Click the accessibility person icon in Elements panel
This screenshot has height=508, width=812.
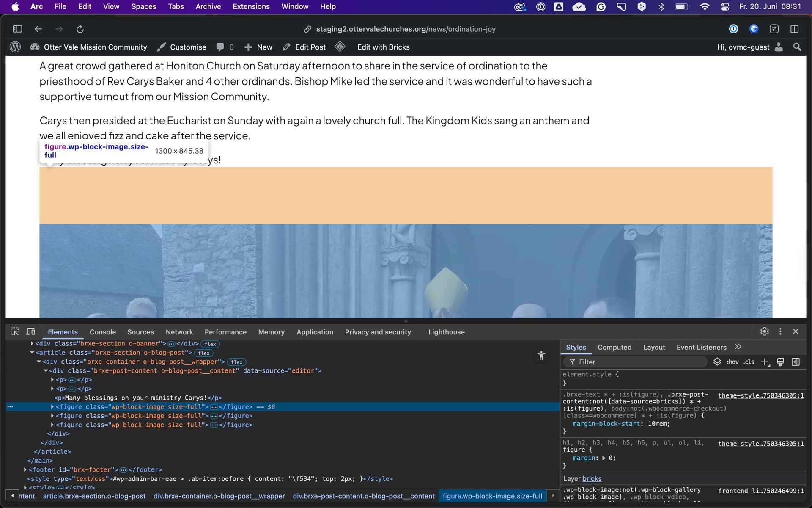pos(541,356)
